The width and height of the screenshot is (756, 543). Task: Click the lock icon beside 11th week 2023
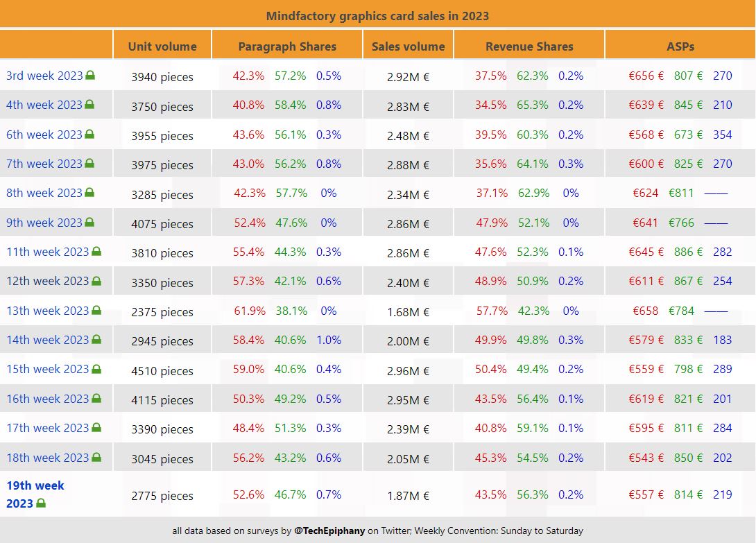pyautogui.click(x=96, y=252)
